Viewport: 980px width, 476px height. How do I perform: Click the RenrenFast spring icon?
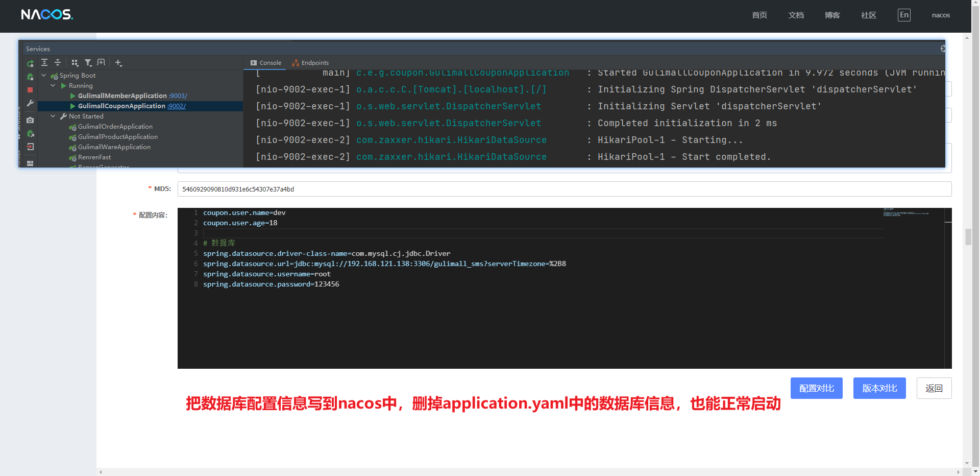72,157
